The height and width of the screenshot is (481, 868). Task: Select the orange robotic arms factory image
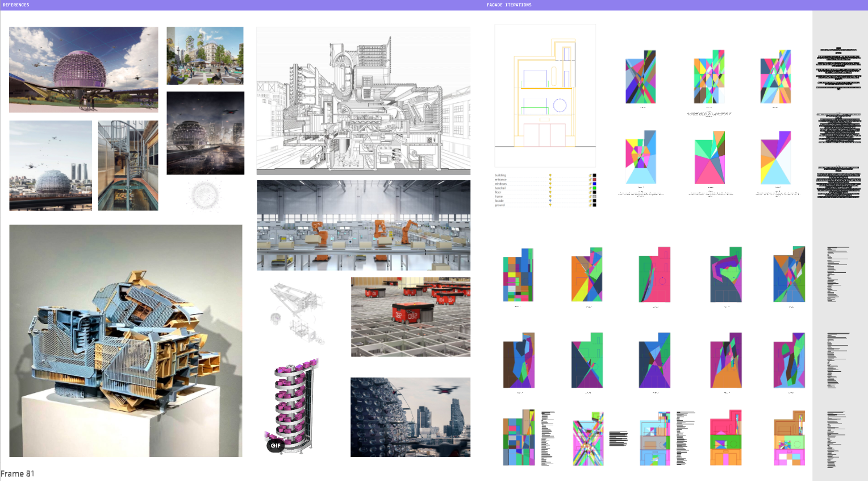coord(364,225)
